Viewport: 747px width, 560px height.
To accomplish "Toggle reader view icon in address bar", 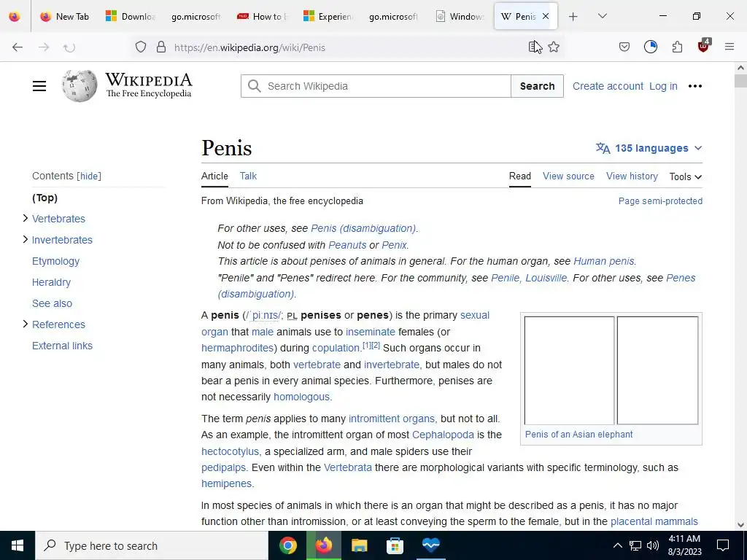I will pyautogui.click(x=533, y=47).
